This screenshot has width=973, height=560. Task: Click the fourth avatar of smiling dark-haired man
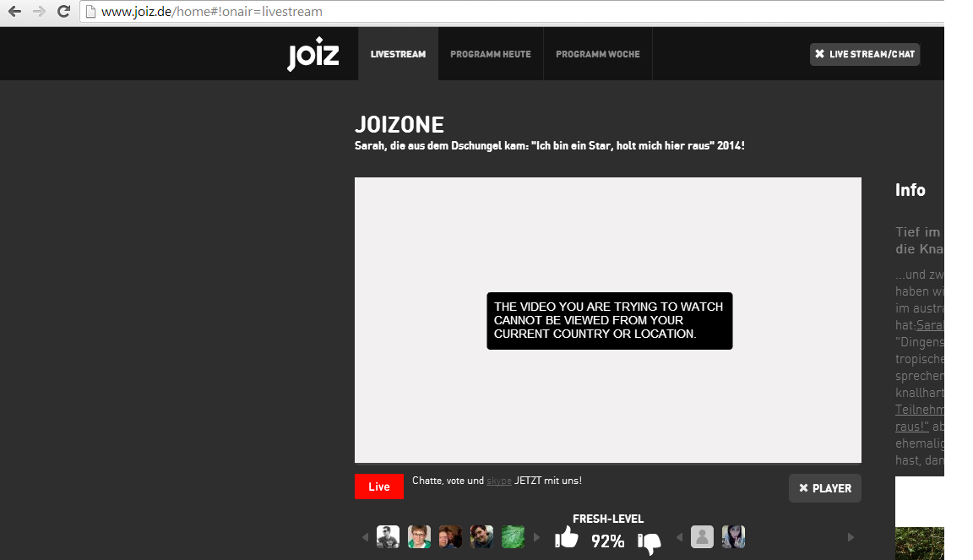click(x=481, y=537)
